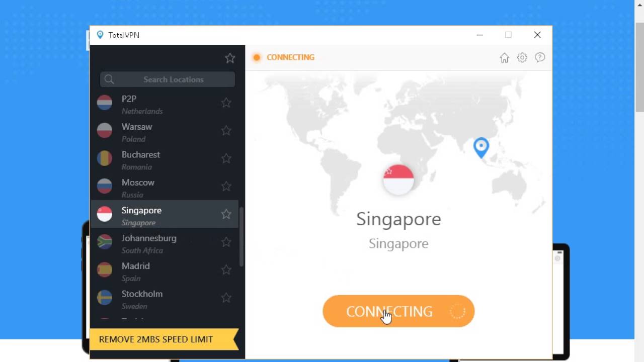Click the Remove 2MBS Speed Limit banner
Image resolution: width=644 pixels, height=362 pixels.
point(164,339)
